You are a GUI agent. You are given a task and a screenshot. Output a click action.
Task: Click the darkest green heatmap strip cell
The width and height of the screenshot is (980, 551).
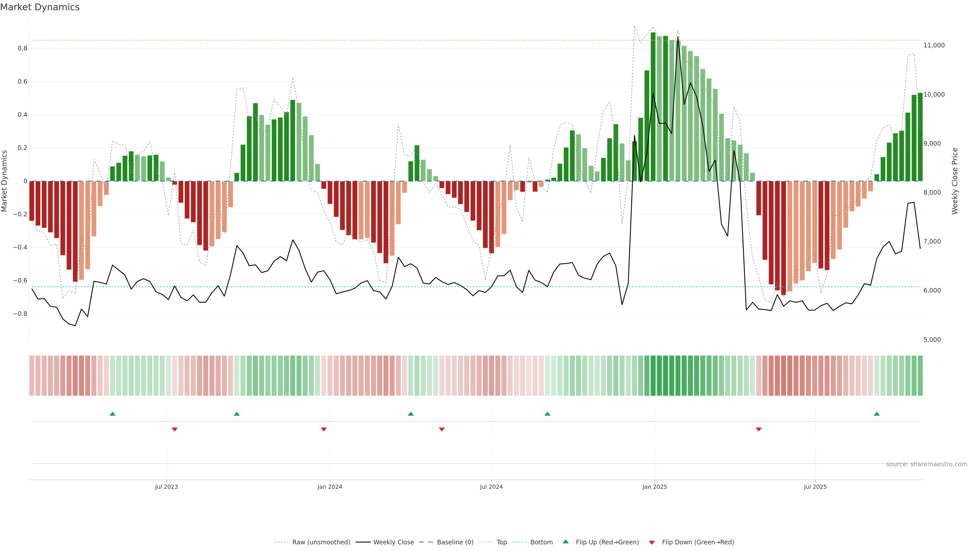(x=653, y=376)
